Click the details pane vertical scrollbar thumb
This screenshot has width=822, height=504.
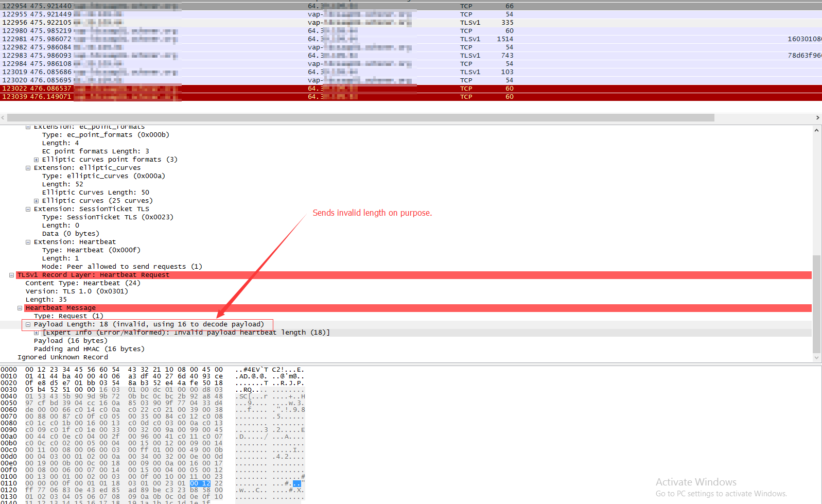tap(817, 304)
